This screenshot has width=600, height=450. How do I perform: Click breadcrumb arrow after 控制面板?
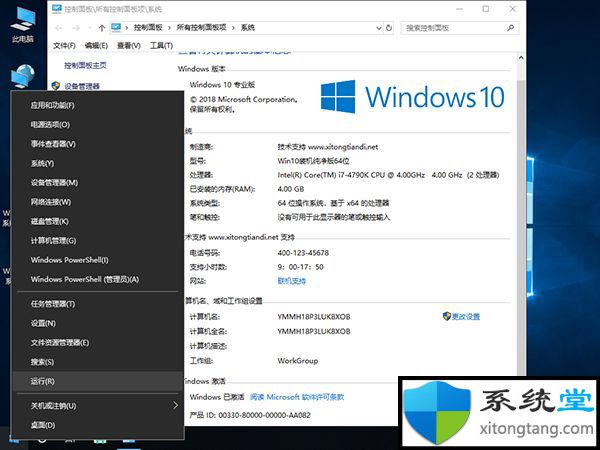[169, 28]
